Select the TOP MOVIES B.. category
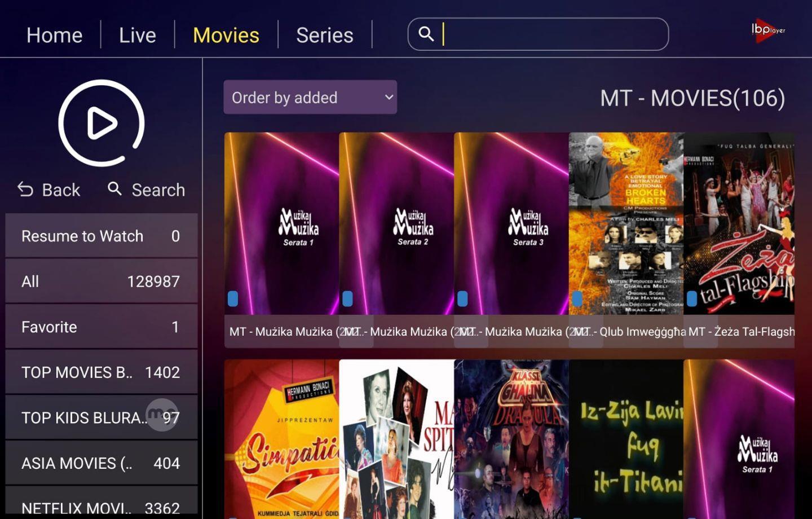Viewport: 812px width, 519px height. 101,372
